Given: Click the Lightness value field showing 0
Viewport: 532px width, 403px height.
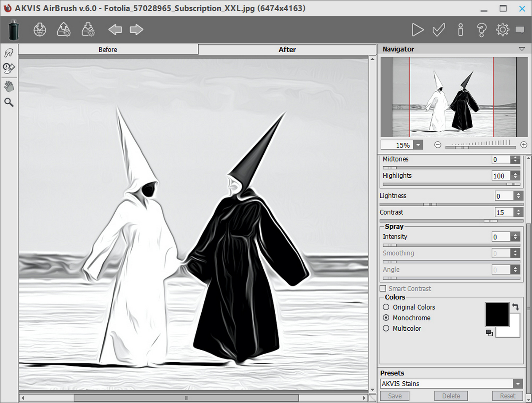Looking at the screenshot, I should click(x=504, y=196).
